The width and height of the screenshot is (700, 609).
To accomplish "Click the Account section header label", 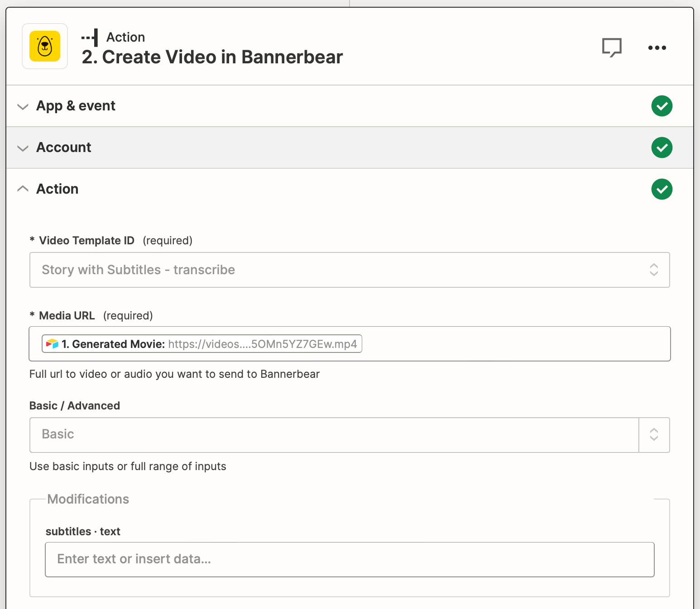I will 64,147.
